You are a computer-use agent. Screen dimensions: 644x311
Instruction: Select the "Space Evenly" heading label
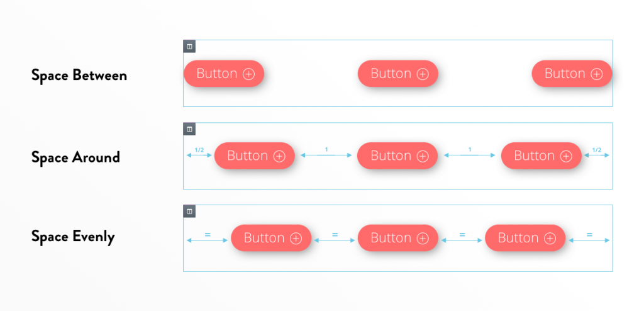tap(73, 237)
